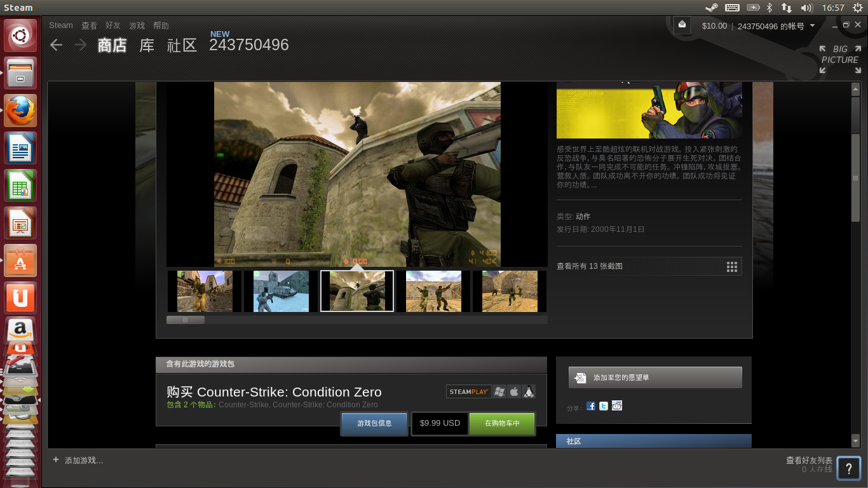
Task: Click the scrollbar up arrow
Action: (x=855, y=90)
